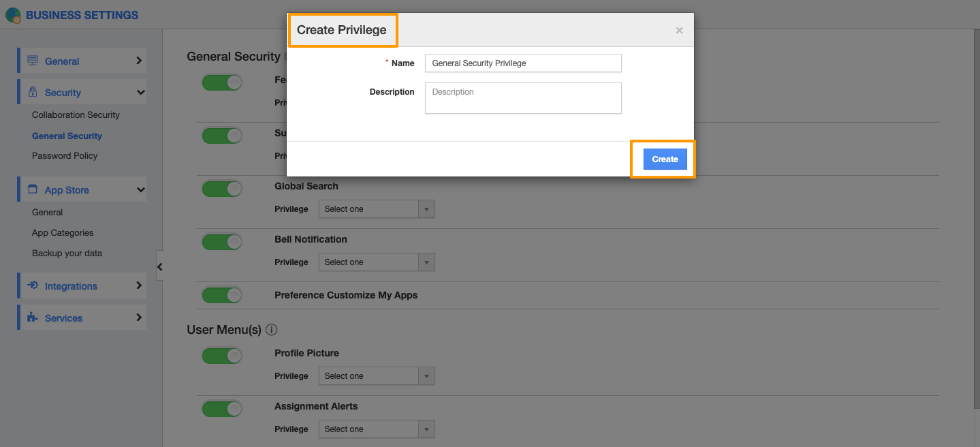Click the General monitor icon in sidebar

tap(33, 61)
